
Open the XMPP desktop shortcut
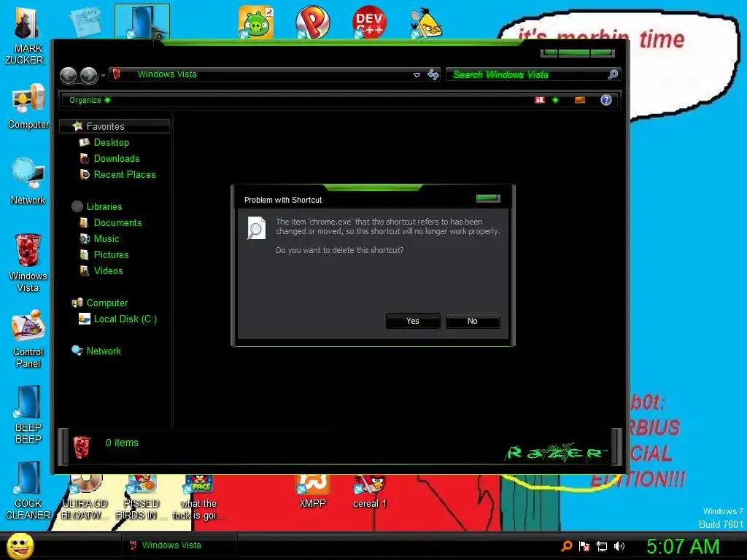[x=312, y=492]
